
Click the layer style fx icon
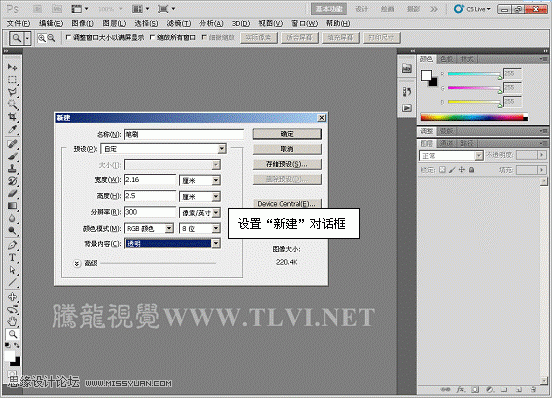460,390
